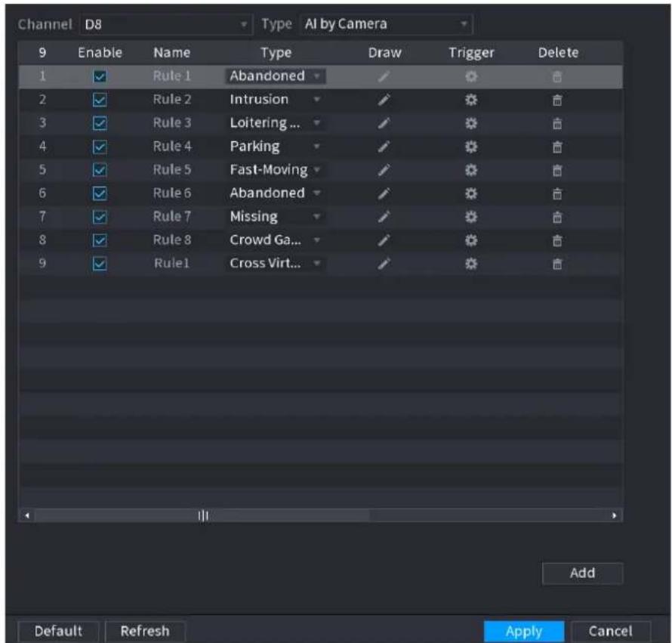The width and height of the screenshot is (672, 643).
Task: Expand AI by Camera type dropdown
Action: click(x=387, y=24)
